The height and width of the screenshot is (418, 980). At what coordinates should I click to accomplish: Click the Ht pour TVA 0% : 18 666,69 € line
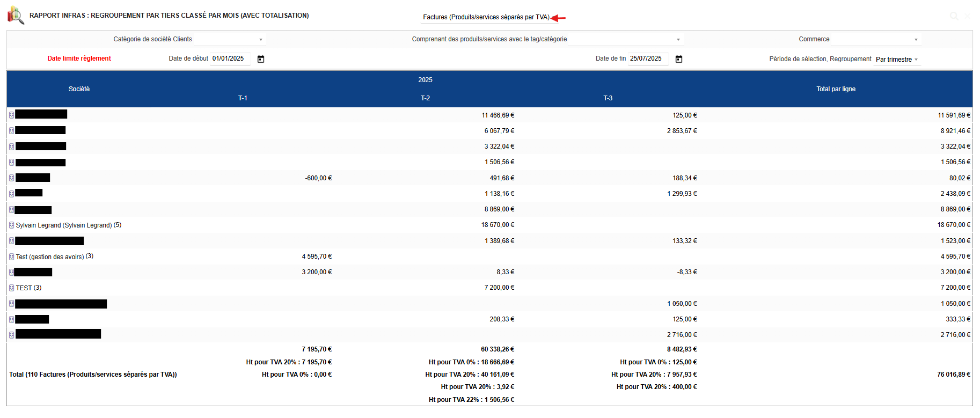point(471,362)
